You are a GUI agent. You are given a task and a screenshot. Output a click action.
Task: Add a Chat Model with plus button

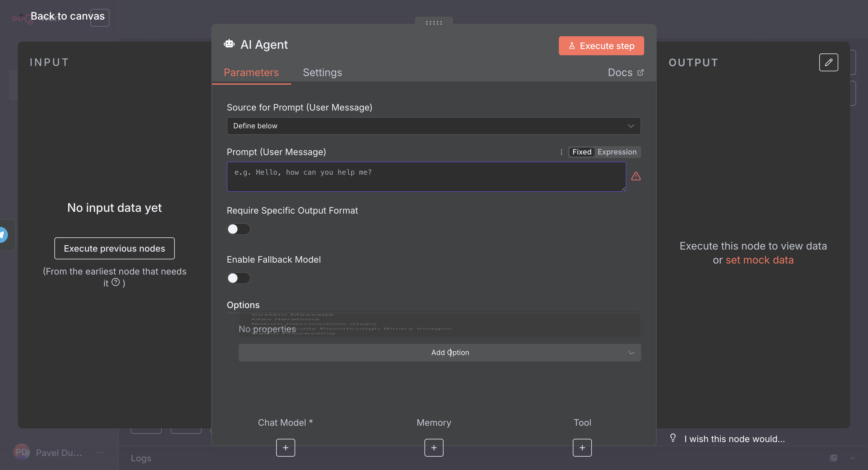point(285,447)
